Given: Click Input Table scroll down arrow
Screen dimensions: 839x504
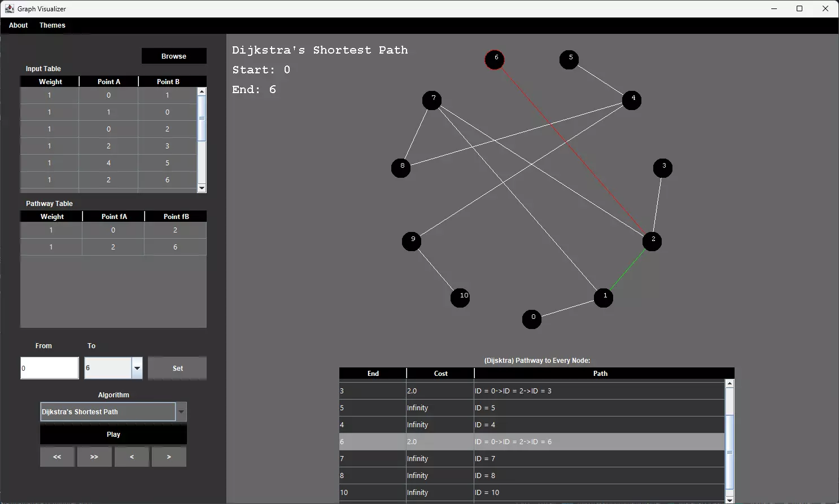Looking at the screenshot, I should [202, 188].
